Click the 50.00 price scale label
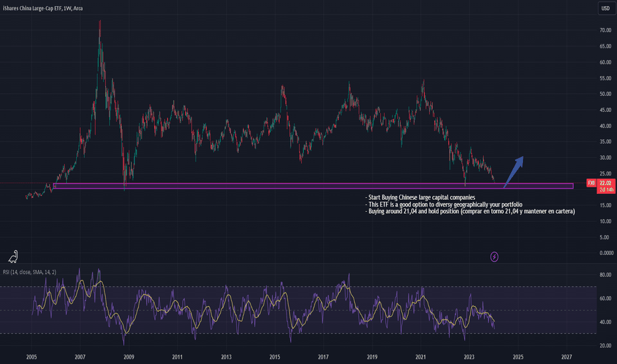Viewport: 617px width, 364px height. [x=605, y=94]
